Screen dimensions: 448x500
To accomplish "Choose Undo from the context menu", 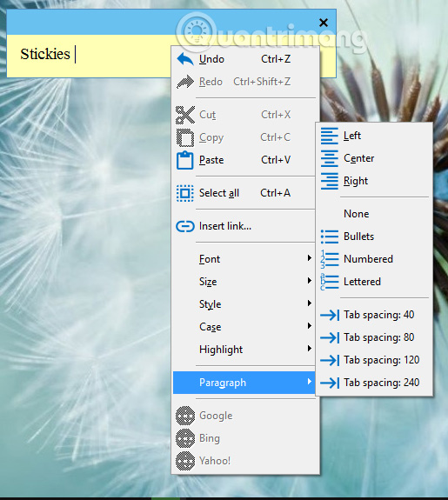I will point(244,59).
